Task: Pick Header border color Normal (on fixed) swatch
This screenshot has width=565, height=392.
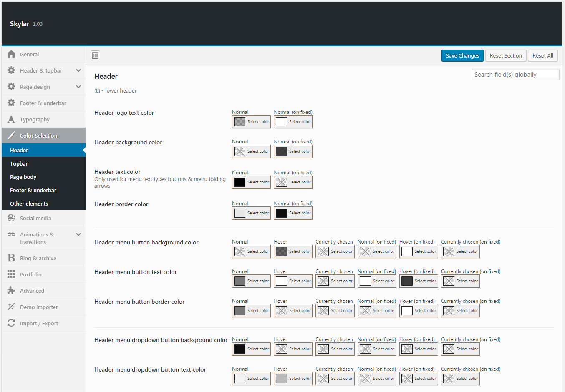Action: 293,213
